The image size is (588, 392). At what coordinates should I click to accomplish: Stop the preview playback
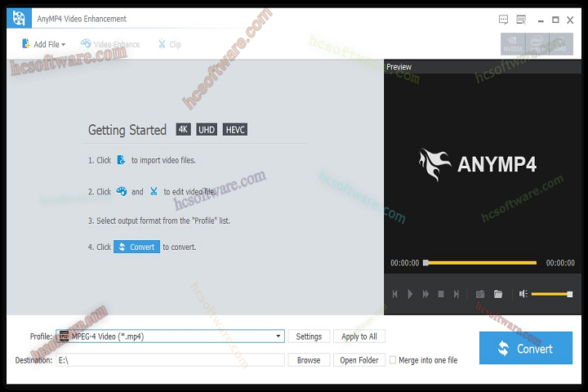[x=441, y=294]
